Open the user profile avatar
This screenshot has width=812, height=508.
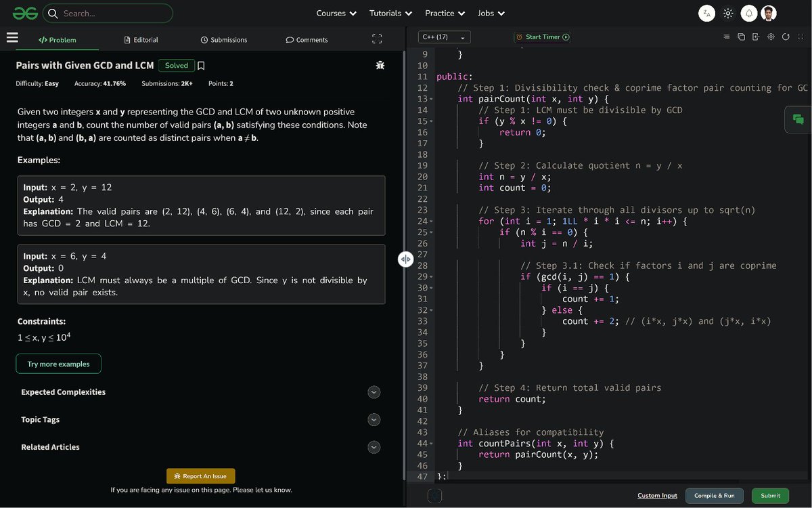(769, 13)
